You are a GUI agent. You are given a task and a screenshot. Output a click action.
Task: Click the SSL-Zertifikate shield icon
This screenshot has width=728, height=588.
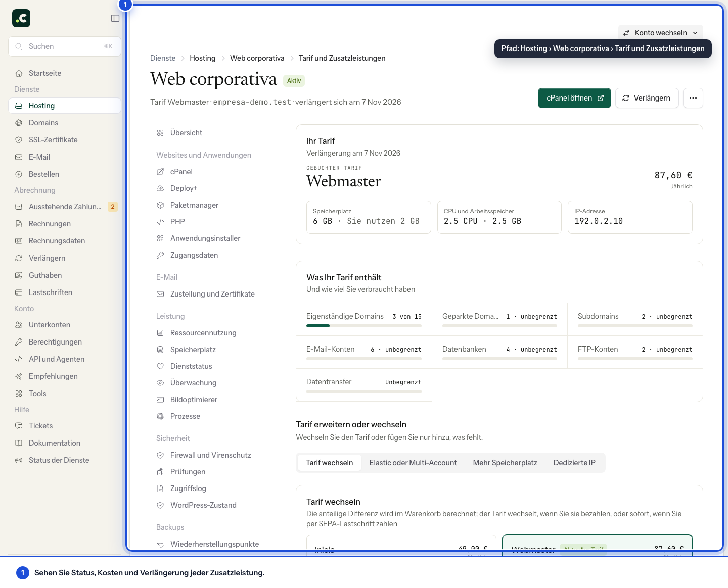pyautogui.click(x=19, y=140)
